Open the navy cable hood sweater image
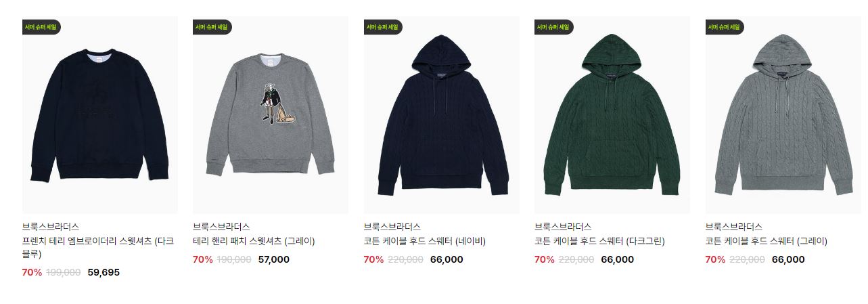This screenshot has width=868, height=304. (x=442, y=115)
